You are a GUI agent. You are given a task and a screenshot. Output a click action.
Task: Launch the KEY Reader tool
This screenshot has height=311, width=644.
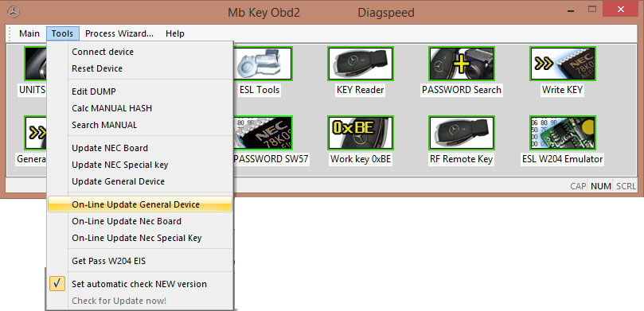click(x=360, y=64)
